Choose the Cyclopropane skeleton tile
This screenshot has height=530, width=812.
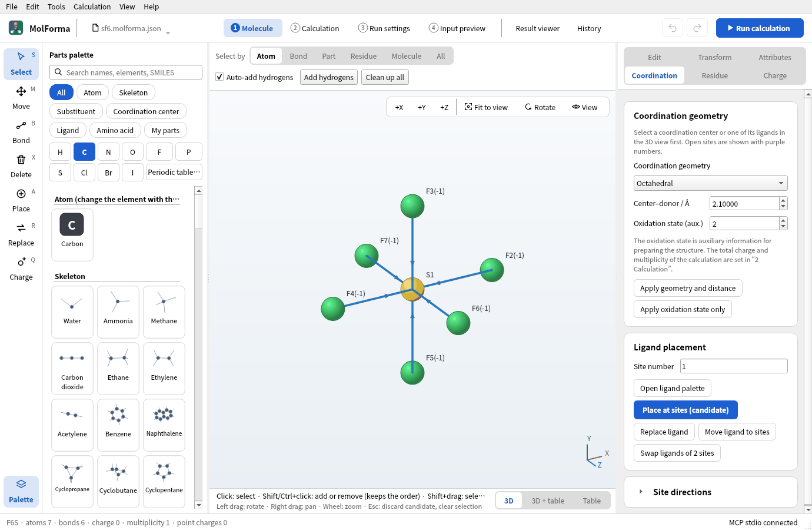point(72,481)
